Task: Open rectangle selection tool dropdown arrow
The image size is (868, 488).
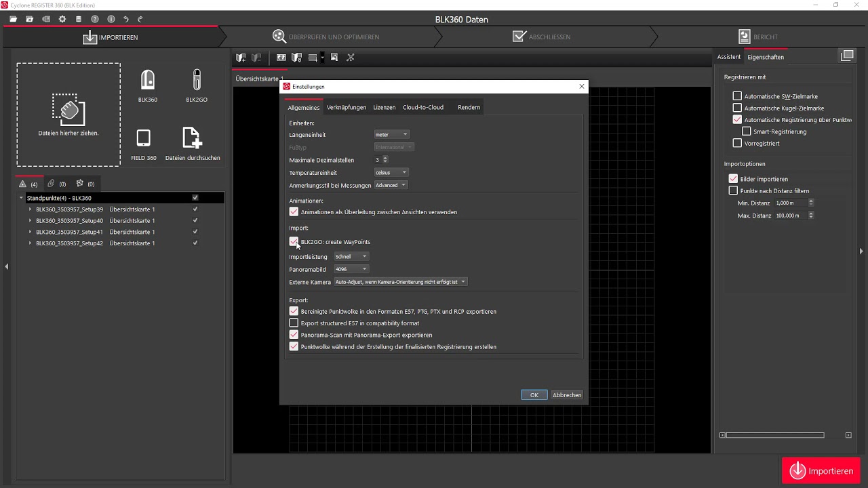Action: tap(322, 58)
